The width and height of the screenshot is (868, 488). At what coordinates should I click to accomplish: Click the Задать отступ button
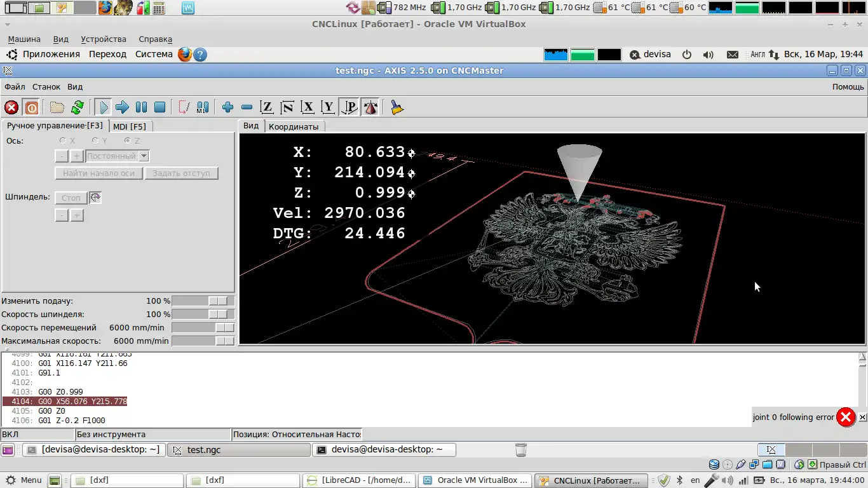pos(181,173)
